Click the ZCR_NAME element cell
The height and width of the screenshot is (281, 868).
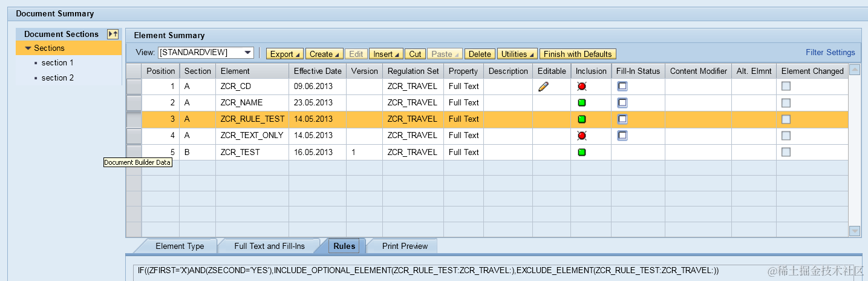(252, 103)
